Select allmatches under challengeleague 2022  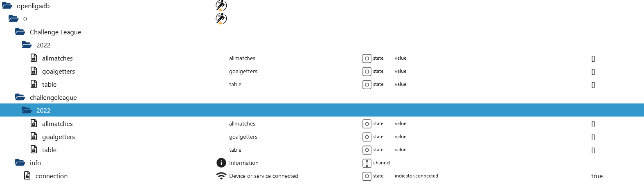(57, 123)
